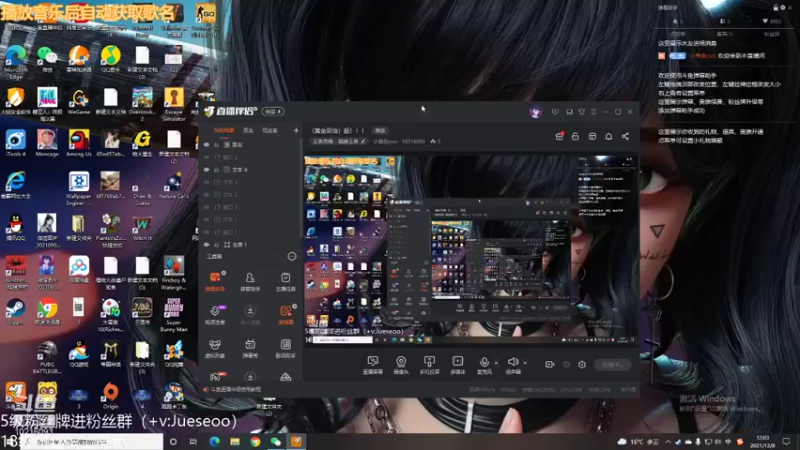Add the 摄像头 camera source
This screenshot has height=450, width=800.
(401, 365)
